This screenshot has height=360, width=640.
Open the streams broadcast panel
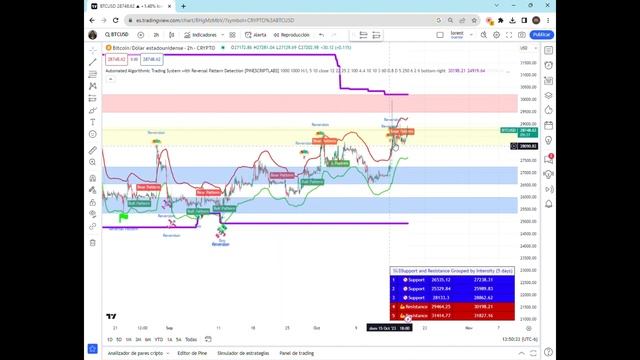[x=549, y=189]
